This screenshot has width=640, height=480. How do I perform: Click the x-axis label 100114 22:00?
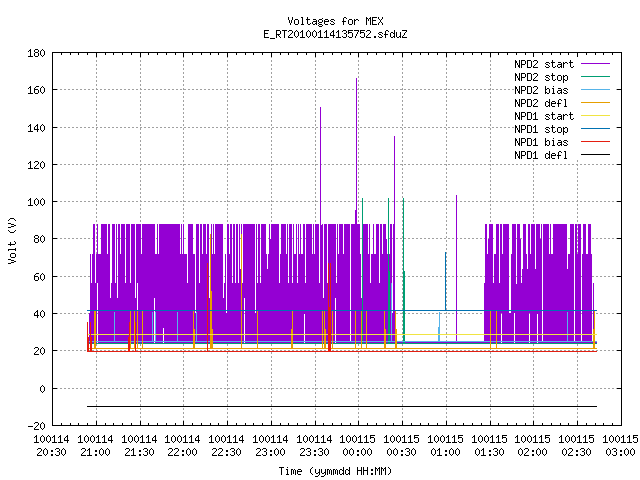click(x=182, y=446)
